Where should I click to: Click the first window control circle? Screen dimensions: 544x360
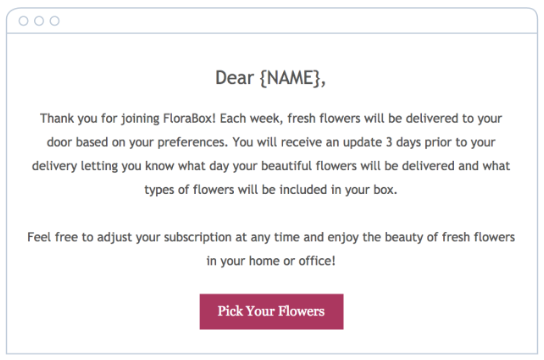(x=23, y=21)
